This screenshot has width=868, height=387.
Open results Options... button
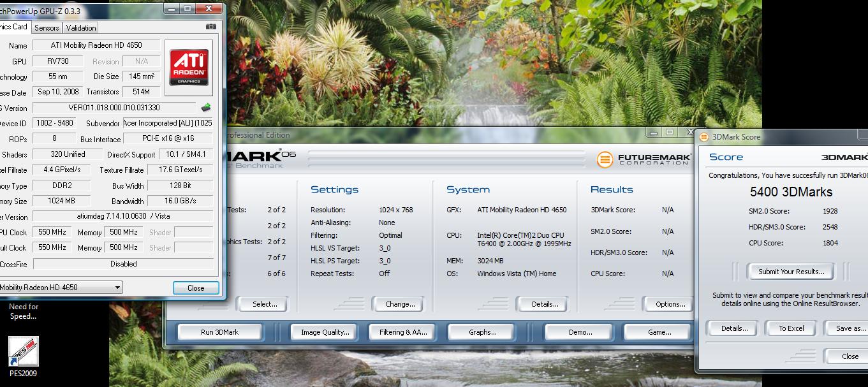click(x=670, y=304)
